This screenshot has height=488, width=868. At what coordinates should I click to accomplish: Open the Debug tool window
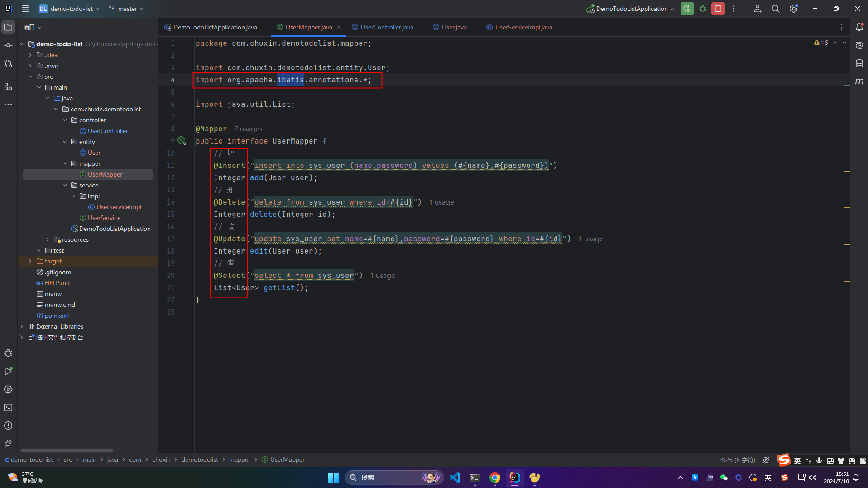click(8, 353)
